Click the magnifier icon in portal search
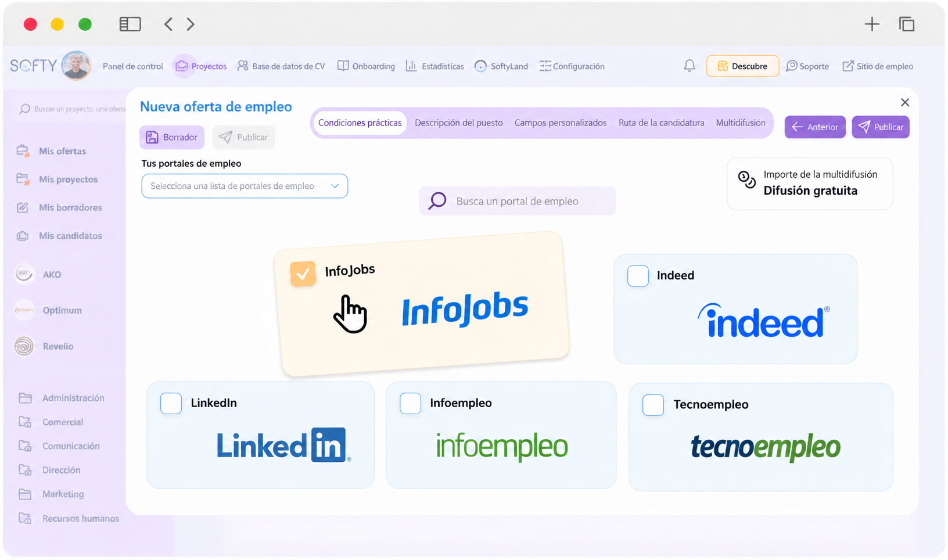The image size is (948, 560). [x=437, y=201]
